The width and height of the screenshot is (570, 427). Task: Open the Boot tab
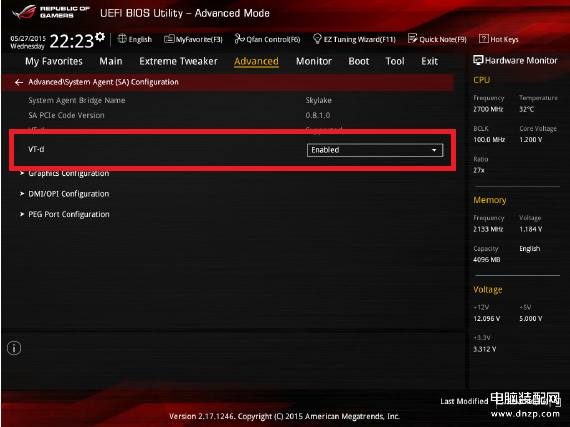[358, 61]
